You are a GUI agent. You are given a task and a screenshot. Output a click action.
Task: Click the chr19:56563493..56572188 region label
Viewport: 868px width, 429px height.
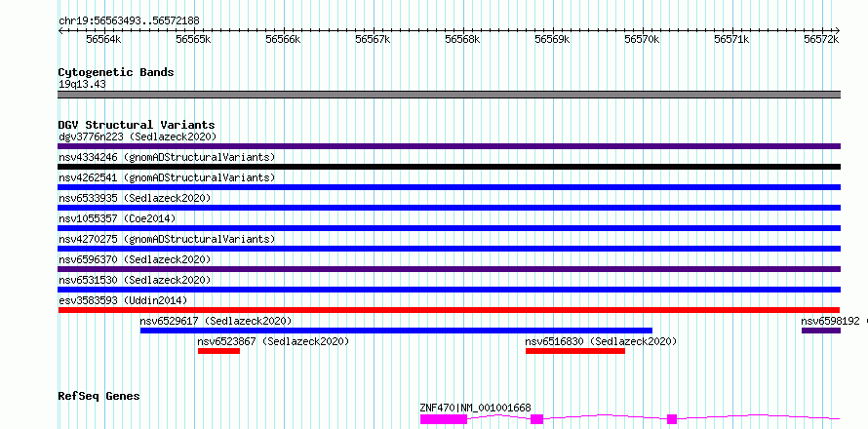coord(129,21)
